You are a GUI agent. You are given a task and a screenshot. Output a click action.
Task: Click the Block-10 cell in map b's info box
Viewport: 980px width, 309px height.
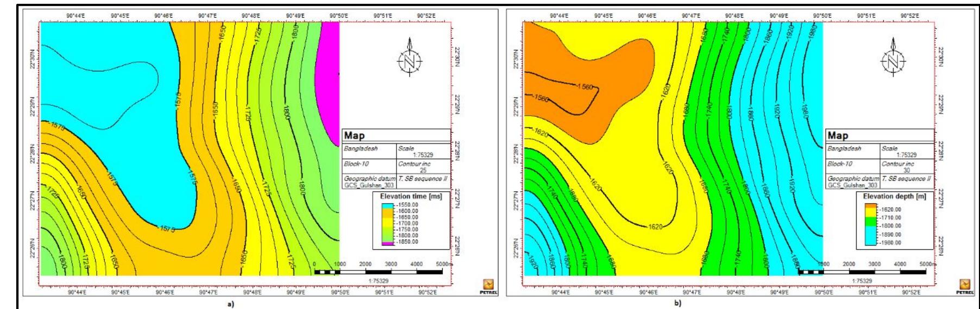(x=853, y=167)
